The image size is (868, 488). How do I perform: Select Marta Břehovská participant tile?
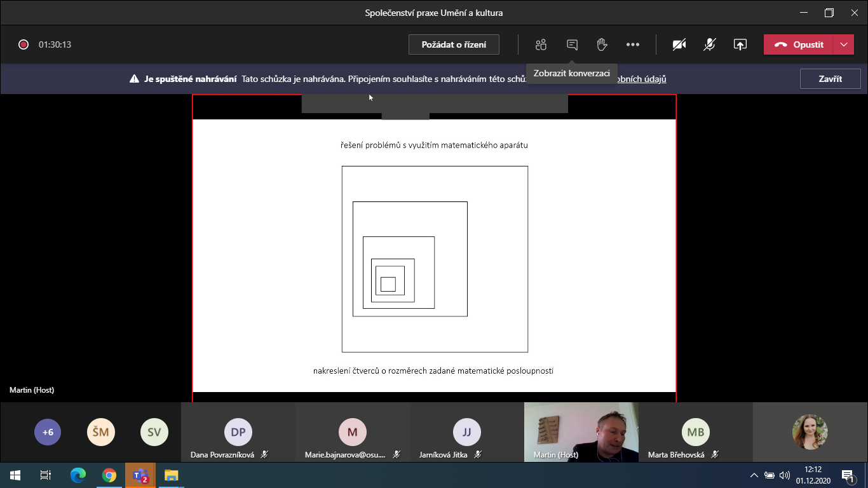coord(696,432)
